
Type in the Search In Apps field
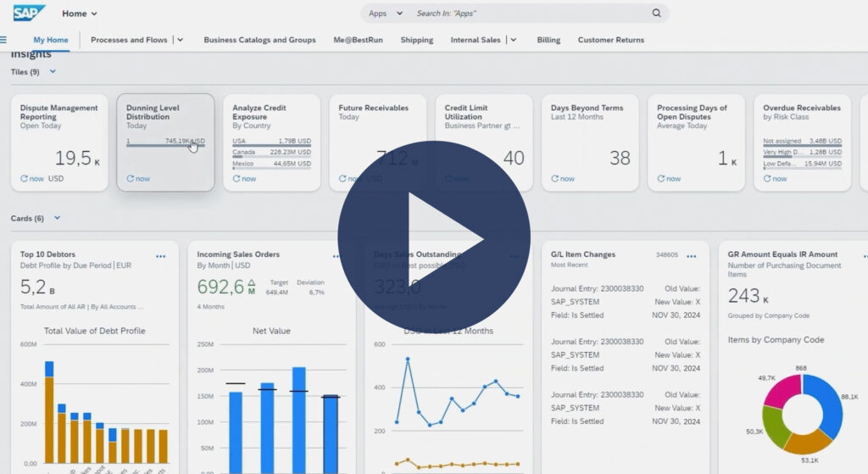(x=526, y=14)
